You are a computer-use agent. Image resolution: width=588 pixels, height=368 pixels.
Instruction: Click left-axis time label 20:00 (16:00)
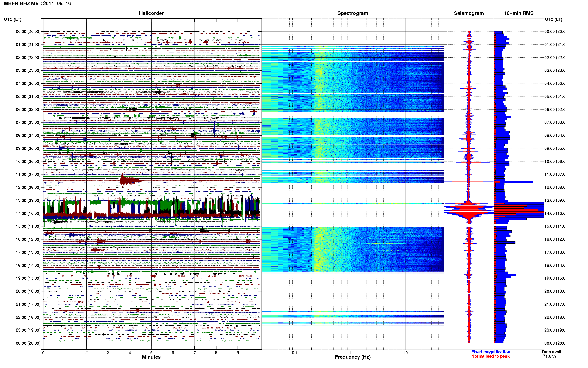point(28,291)
